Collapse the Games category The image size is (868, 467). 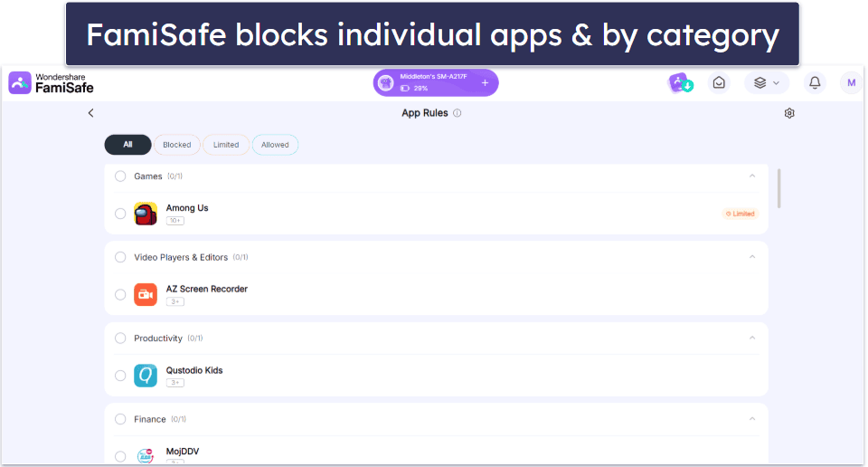point(752,176)
